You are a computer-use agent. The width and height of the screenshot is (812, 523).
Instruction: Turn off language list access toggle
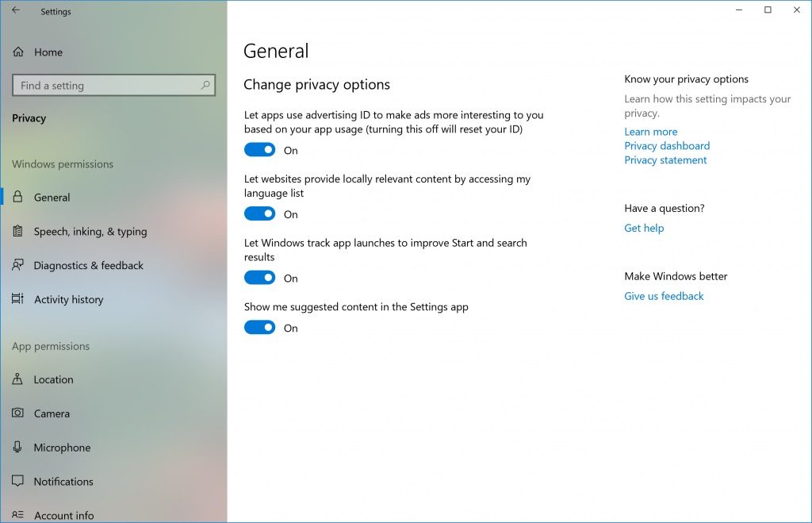point(259,214)
